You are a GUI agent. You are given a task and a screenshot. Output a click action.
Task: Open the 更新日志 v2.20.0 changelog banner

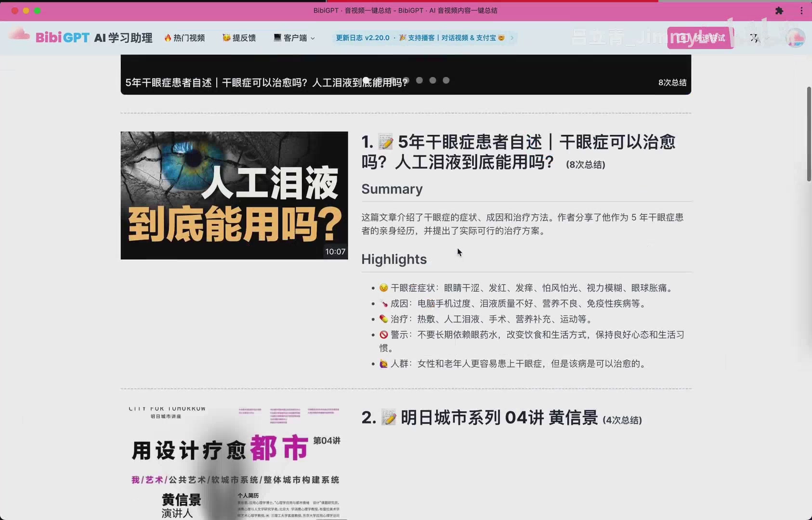coord(362,38)
